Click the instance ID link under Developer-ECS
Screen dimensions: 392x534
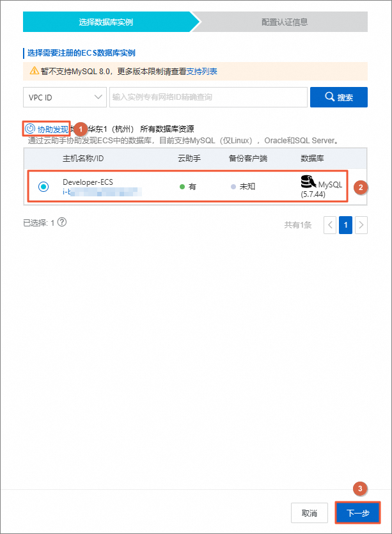point(102,192)
